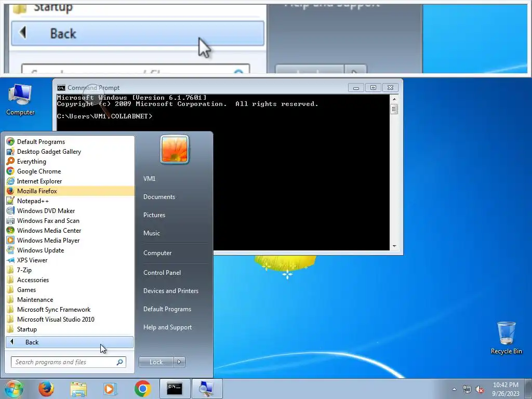Open the Everything search app
This screenshot has width=532, height=399.
(x=70, y=162)
